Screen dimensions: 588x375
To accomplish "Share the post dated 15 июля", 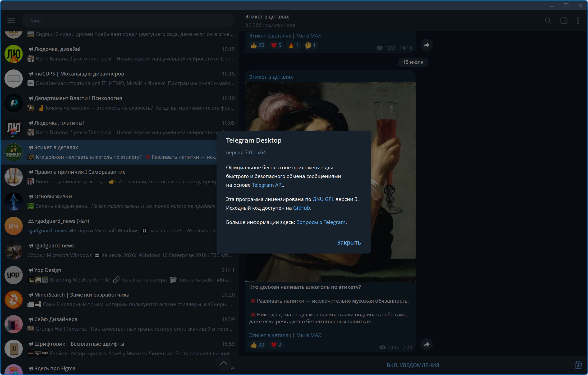I will coord(427,344).
